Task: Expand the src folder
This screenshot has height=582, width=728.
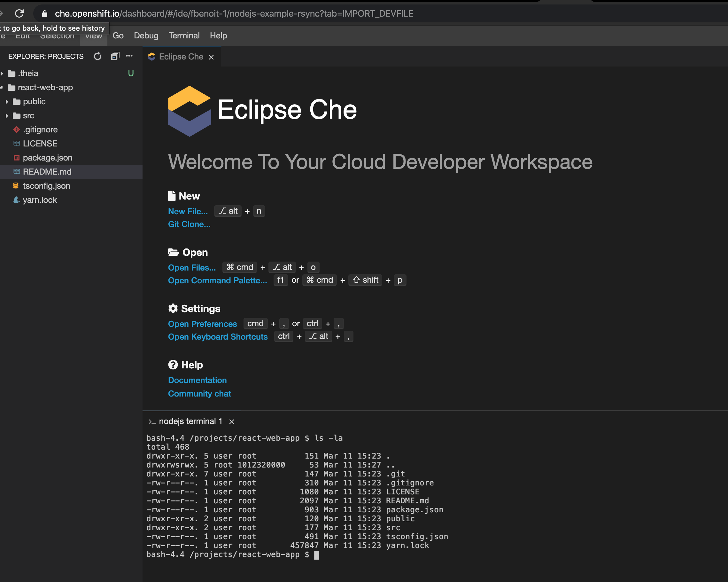Action: point(7,115)
